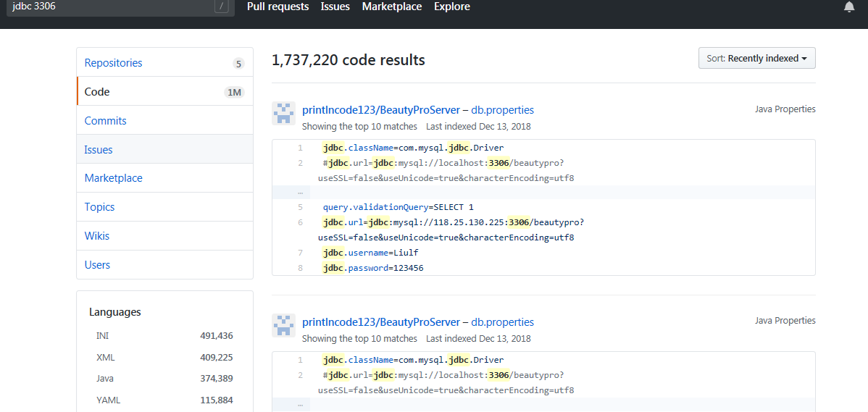
Task: Select Topics in the search sidebar
Action: coord(164,207)
